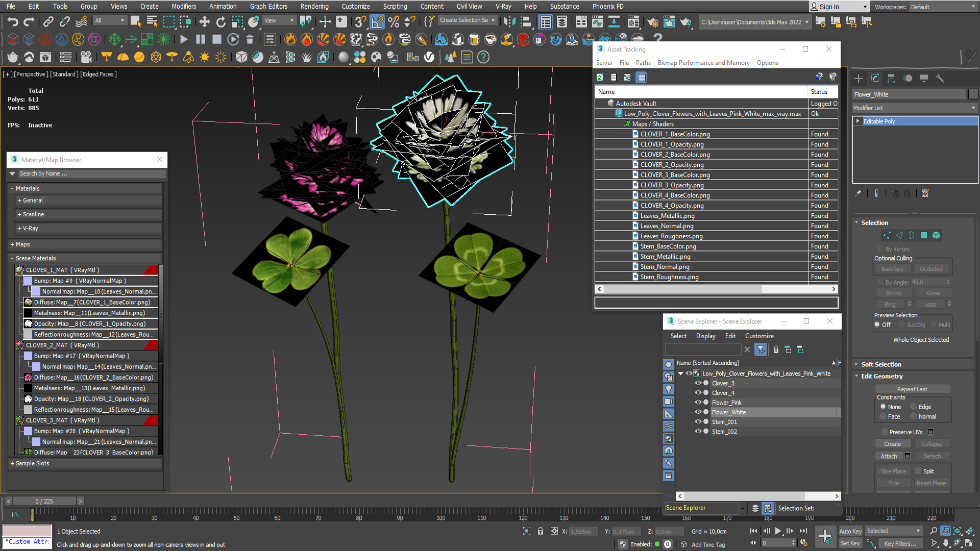The width and height of the screenshot is (980, 551).
Task: Select Edge sub-object level icon
Action: pos(899,235)
